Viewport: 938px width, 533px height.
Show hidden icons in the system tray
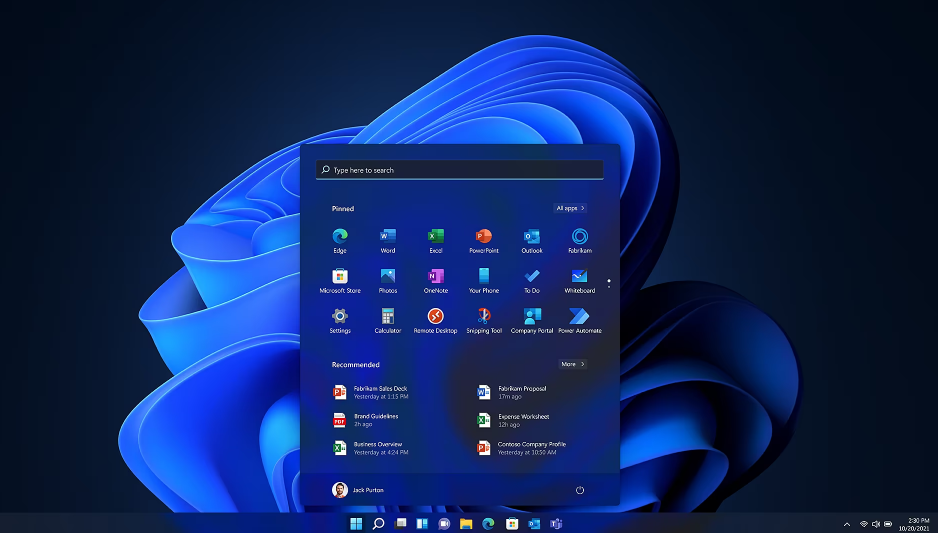point(848,524)
